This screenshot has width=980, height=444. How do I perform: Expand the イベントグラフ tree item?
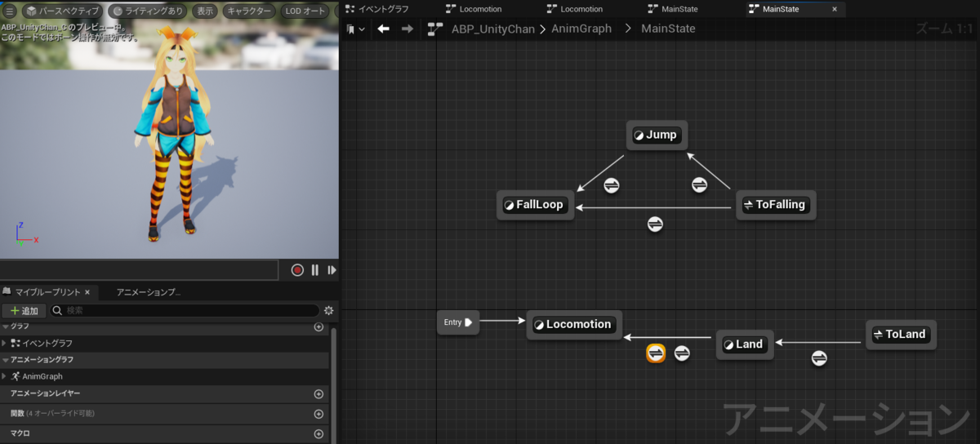pyautogui.click(x=4, y=344)
